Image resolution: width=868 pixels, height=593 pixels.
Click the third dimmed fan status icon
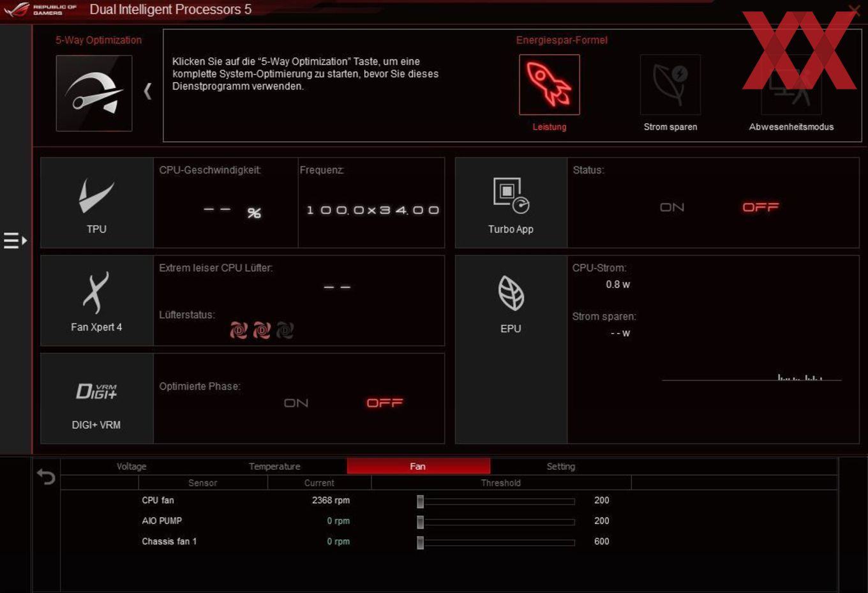pos(285,330)
